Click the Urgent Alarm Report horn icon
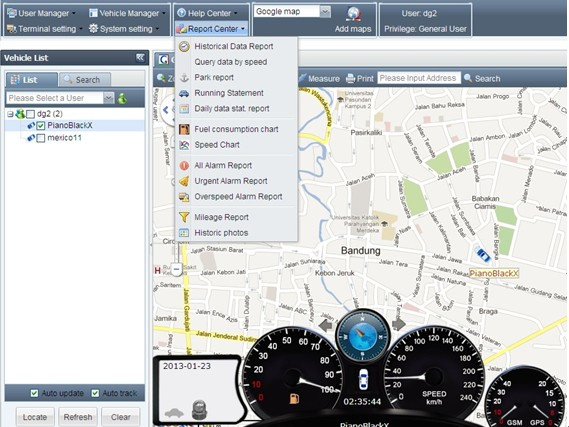The image size is (569, 427). pyautogui.click(x=184, y=181)
